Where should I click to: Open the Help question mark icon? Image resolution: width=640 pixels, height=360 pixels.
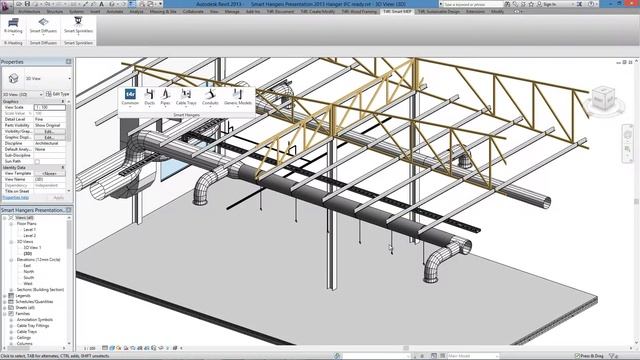(591, 4)
